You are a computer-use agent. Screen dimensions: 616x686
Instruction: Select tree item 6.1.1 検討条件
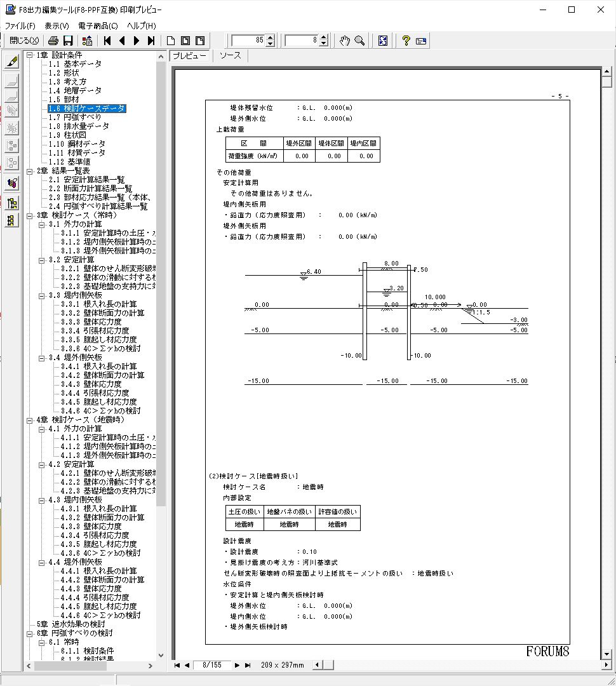tap(87, 651)
